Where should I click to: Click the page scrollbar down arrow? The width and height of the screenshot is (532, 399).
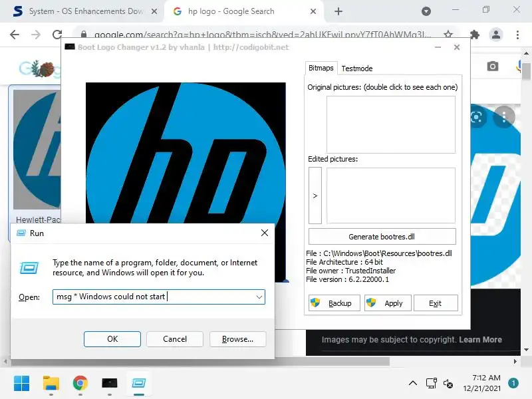tap(526, 350)
